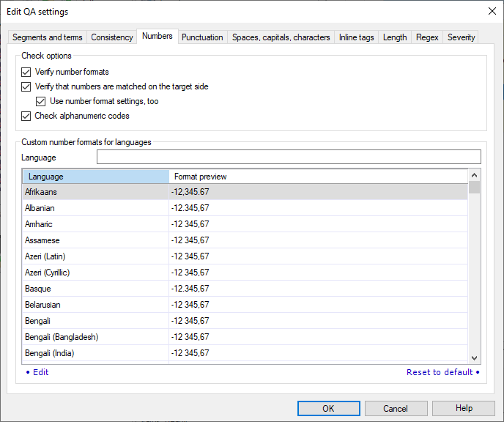Click Reset to default link
The width and height of the screenshot is (504, 422).
tap(440, 372)
